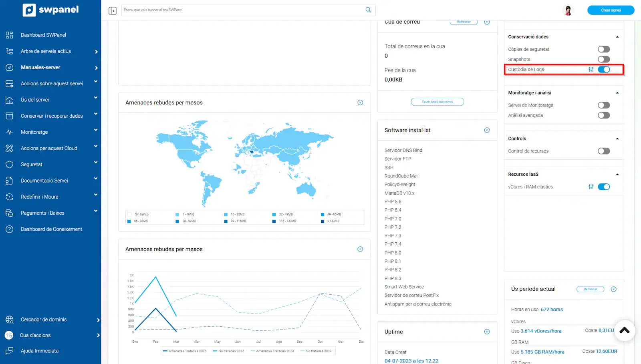Click the 1 - 16MB map legend swatch

point(177,215)
